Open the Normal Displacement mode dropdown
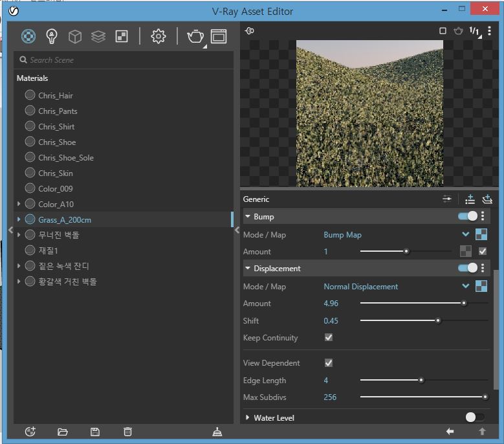504x444 pixels. pyautogui.click(x=465, y=286)
